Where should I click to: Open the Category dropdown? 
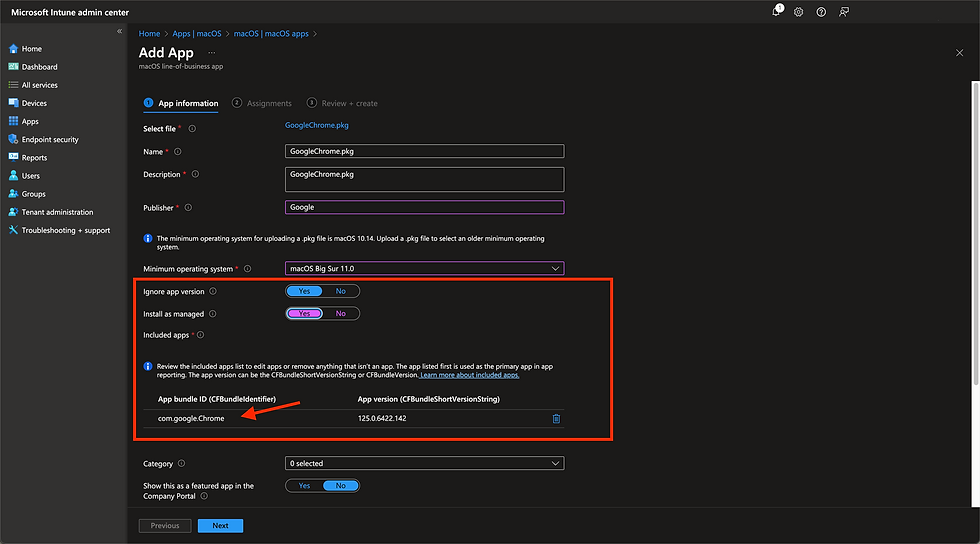pos(424,463)
